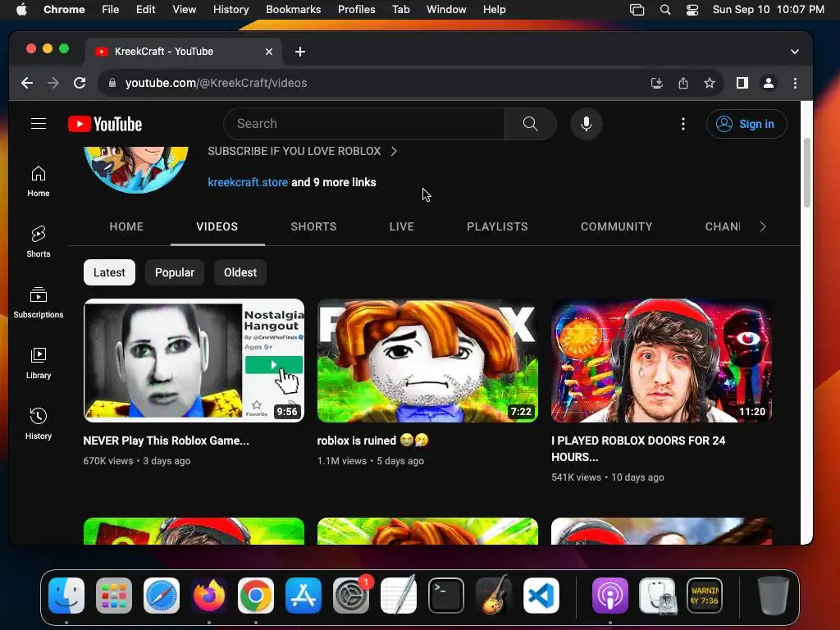Click the share icon in address bar

[683, 83]
